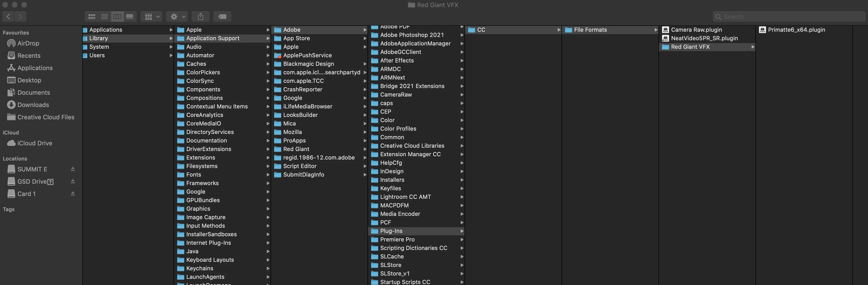The height and width of the screenshot is (285, 868).
Task: Eject the SUMMIT E drive
Action: point(73,169)
